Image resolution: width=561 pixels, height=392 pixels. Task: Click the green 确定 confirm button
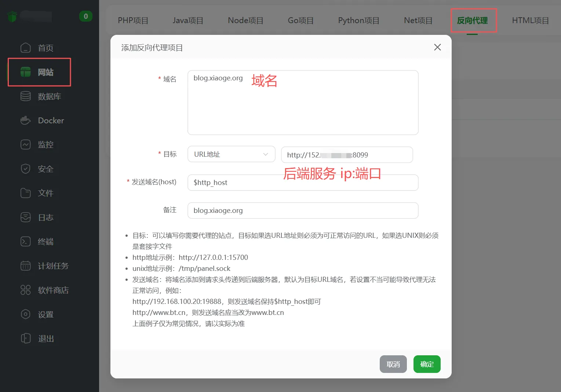[427, 364]
